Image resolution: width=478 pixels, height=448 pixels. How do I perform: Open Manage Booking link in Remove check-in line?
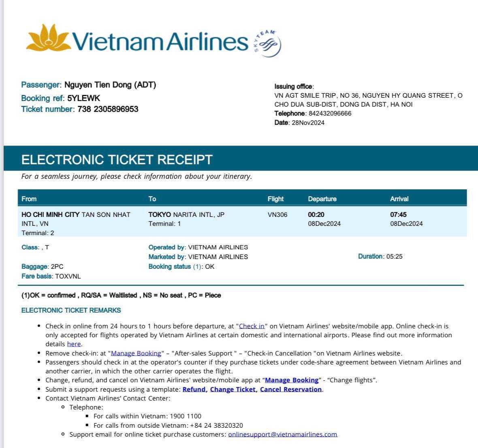click(136, 353)
